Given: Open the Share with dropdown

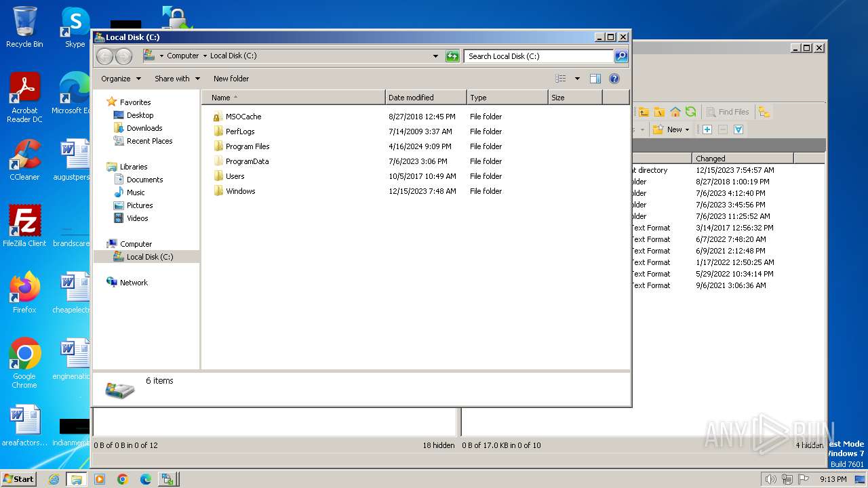Looking at the screenshot, I should (177, 79).
